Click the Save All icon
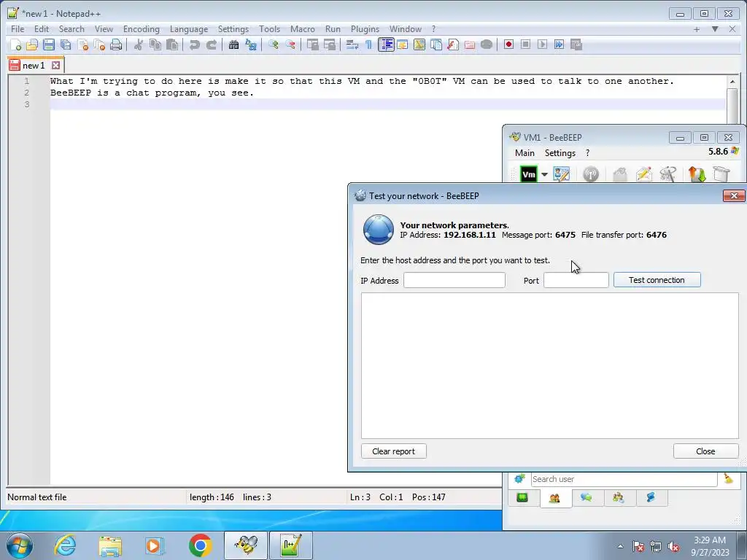This screenshot has height=560, width=747. pos(66,44)
